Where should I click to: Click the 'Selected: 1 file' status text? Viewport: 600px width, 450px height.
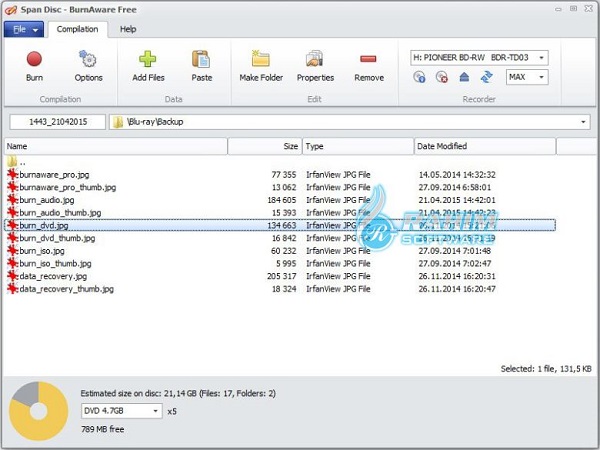[546, 369]
